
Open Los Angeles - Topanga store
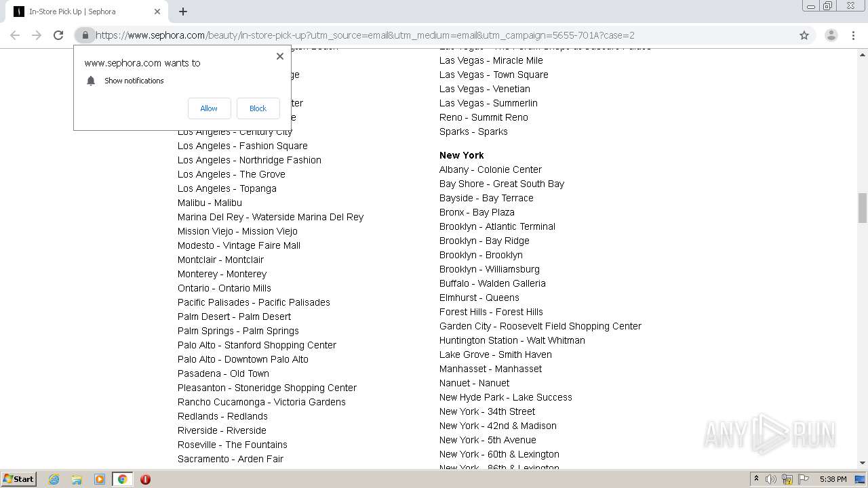click(227, 188)
